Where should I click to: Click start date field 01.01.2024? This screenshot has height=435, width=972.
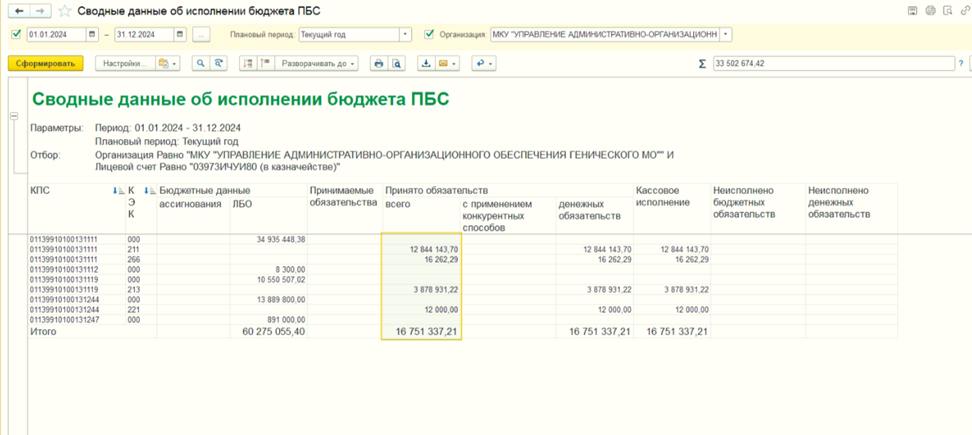click(56, 35)
